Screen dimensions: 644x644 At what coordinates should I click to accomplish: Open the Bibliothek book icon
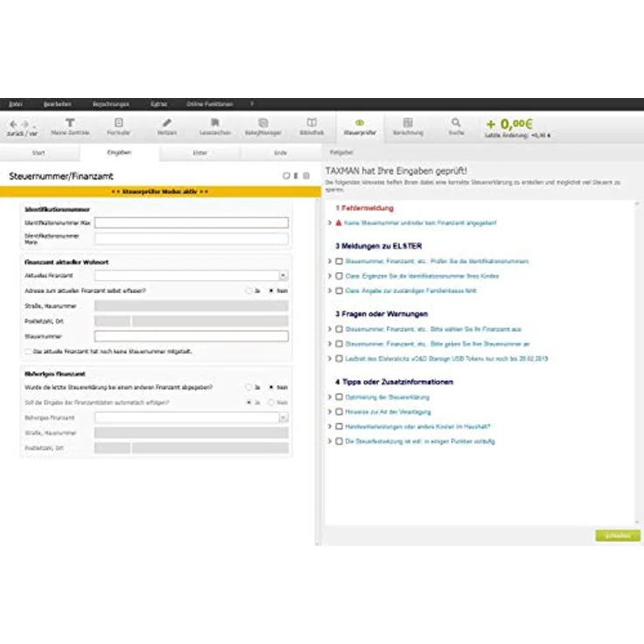point(311,124)
